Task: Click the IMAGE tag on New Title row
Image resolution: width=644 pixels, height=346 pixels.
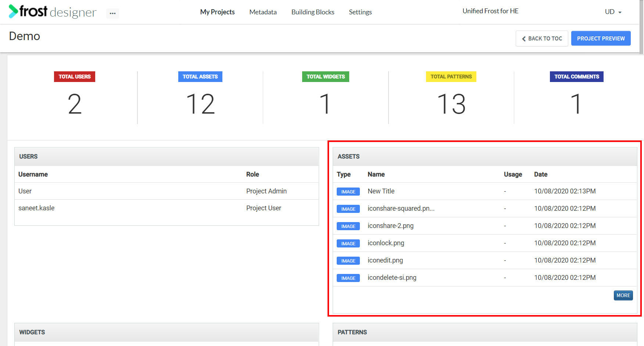Action: tap(348, 192)
